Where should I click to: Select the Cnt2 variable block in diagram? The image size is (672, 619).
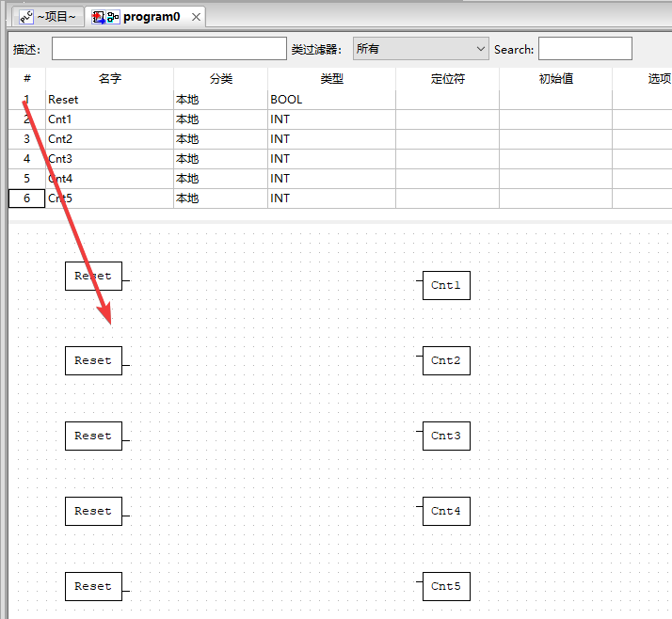click(x=446, y=360)
